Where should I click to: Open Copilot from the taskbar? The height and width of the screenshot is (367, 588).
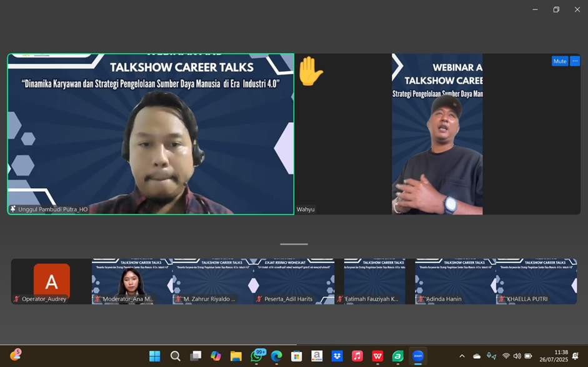[216, 356]
